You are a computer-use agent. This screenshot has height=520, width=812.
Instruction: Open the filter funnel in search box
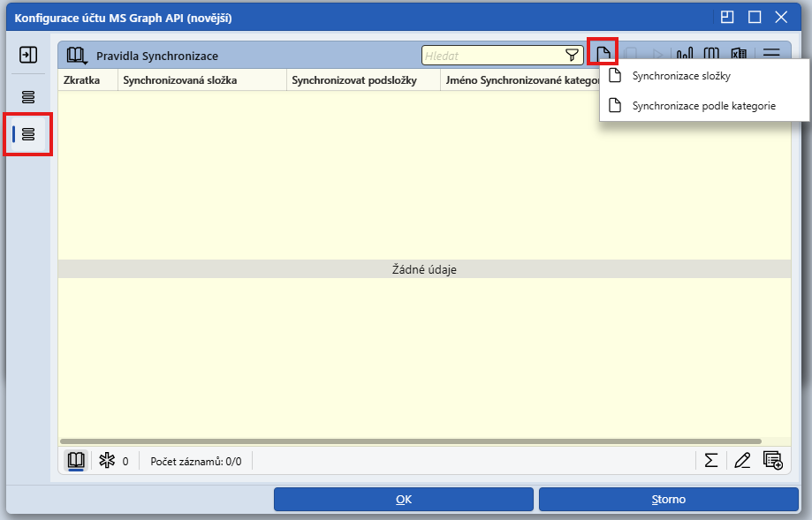[x=572, y=56]
